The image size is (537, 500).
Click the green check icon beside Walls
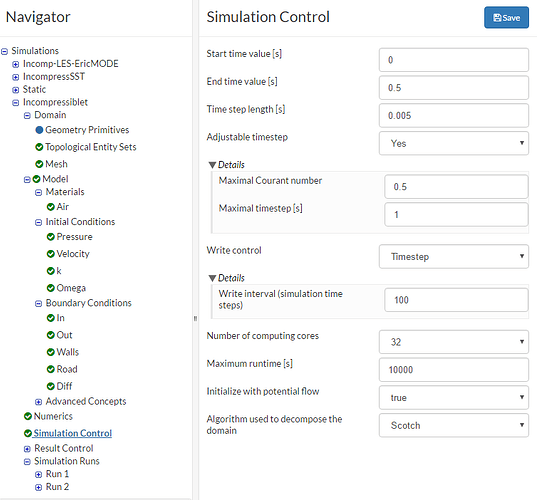[x=51, y=352]
